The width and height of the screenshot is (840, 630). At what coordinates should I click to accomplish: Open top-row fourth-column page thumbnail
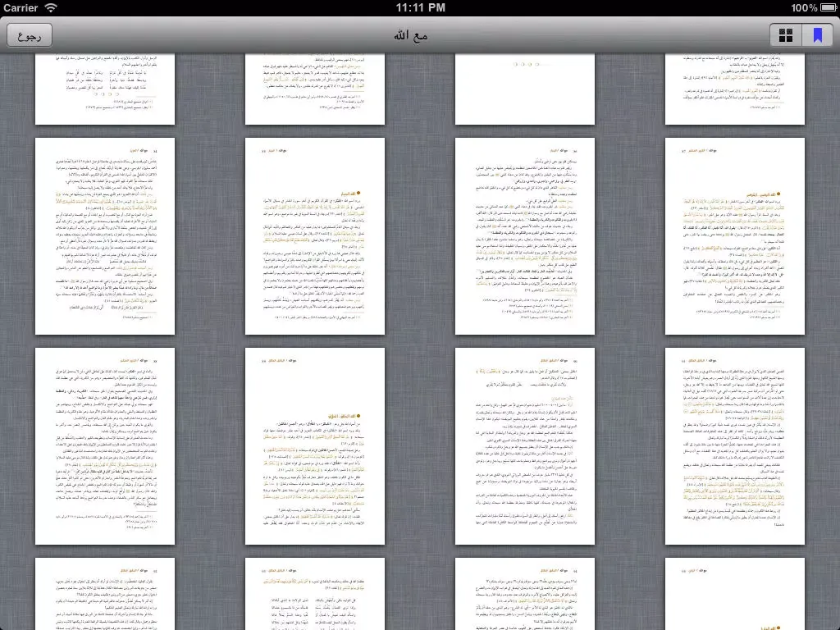point(735,89)
